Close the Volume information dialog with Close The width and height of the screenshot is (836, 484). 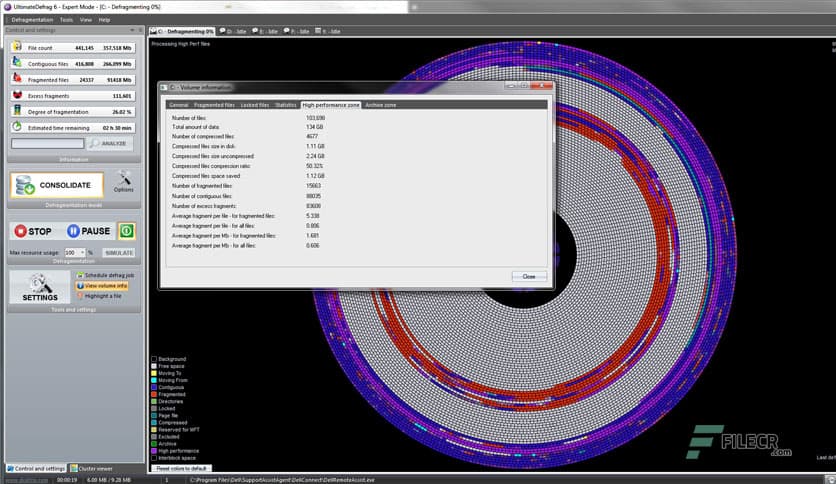click(529, 276)
